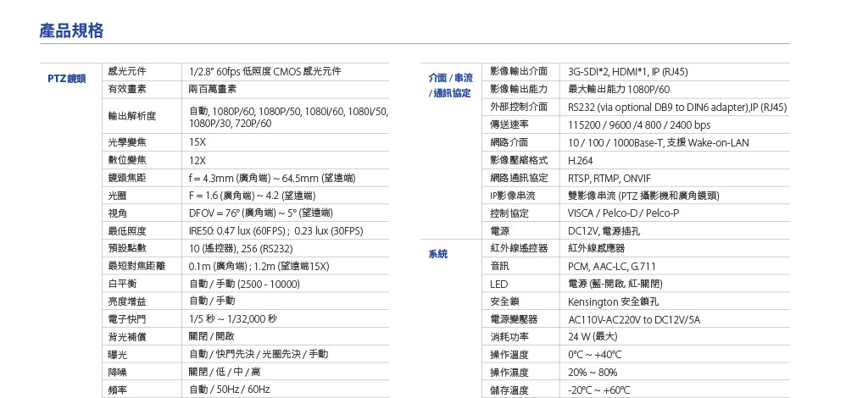Click the 輸出解析度 row label
The height and width of the screenshot is (398, 868).
132,116
